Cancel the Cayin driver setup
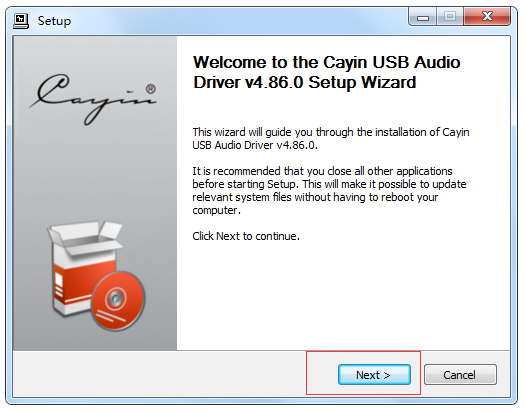The height and width of the screenshot is (411, 525). tap(460, 375)
